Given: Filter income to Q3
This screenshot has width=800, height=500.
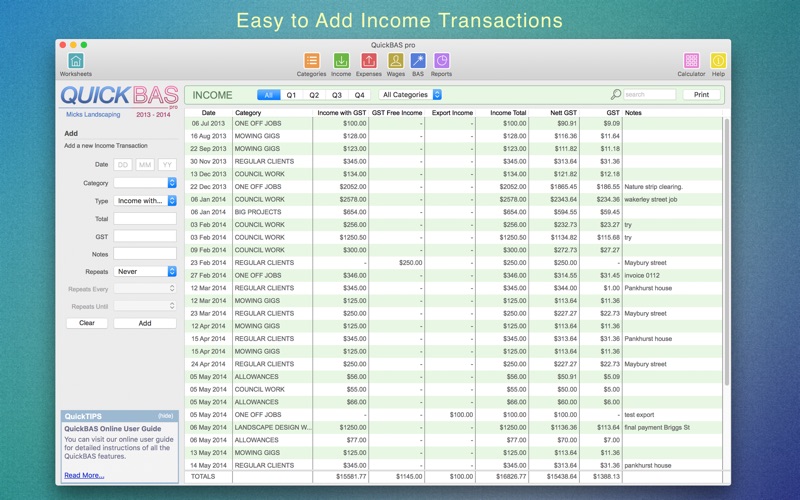Looking at the screenshot, I should pyautogui.click(x=337, y=95).
